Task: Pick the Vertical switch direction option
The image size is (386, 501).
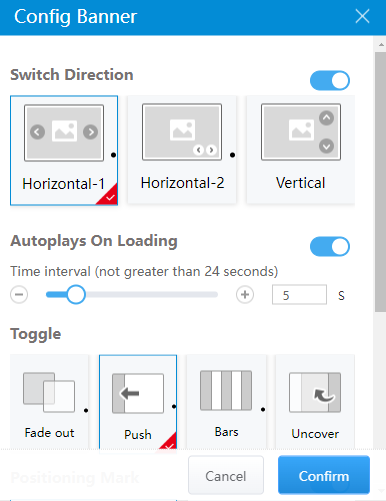Action: (301, 149)
